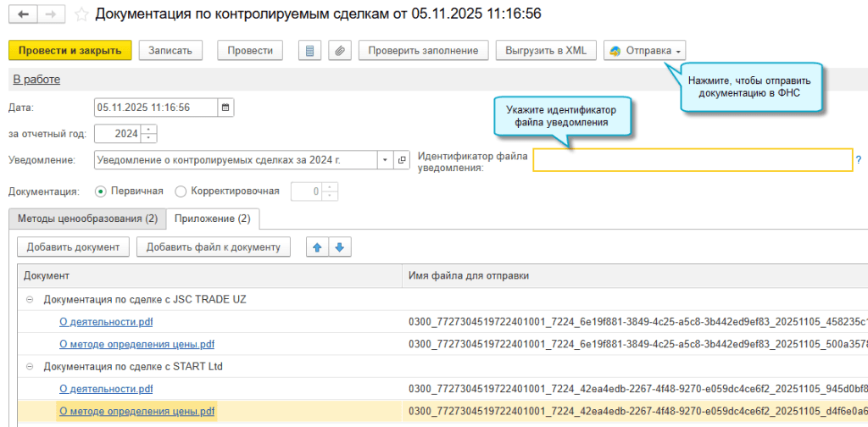Open the О деятельности.pdf link under JSC TRADE UZ

pyautogui.click(x=106, y=322)
